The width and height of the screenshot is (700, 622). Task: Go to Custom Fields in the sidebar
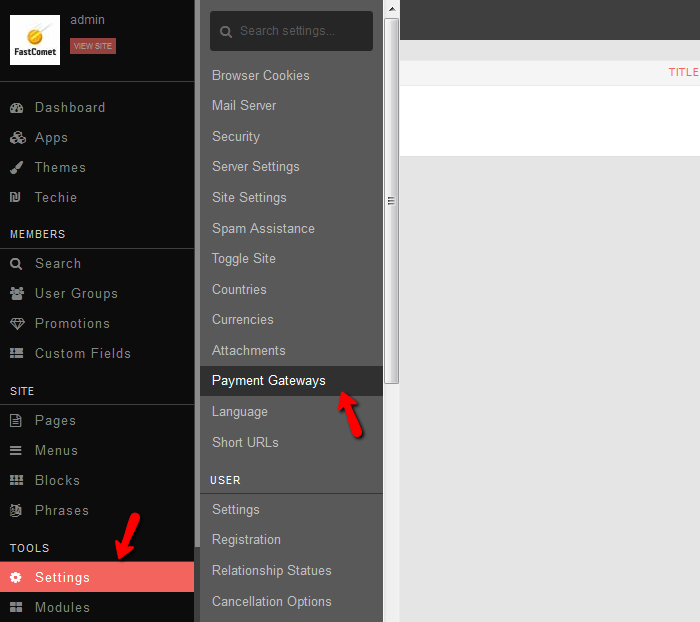pyautogui.click(x=97, y=353)
